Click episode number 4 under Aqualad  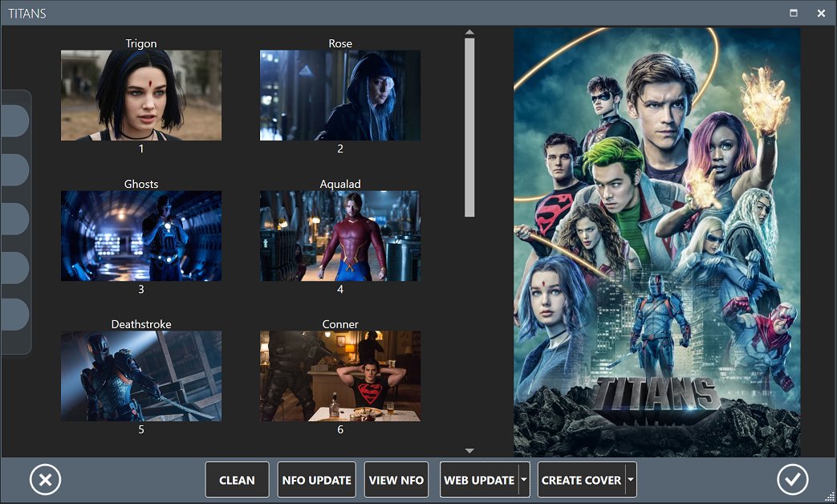pos(340,289)
